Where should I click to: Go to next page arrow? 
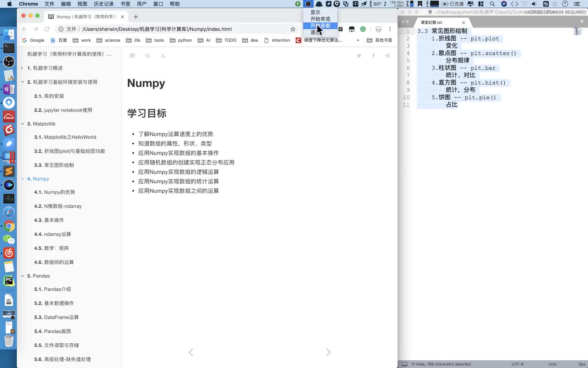coord(328,352)
